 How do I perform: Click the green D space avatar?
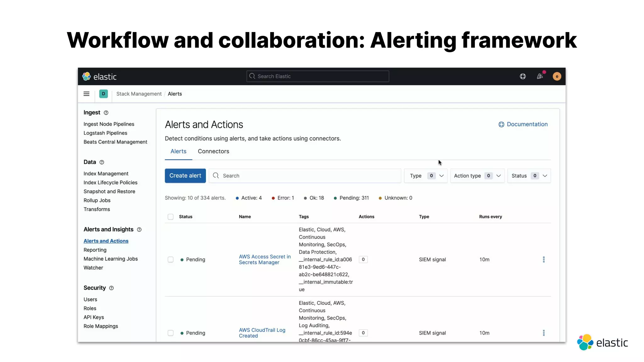103,94
